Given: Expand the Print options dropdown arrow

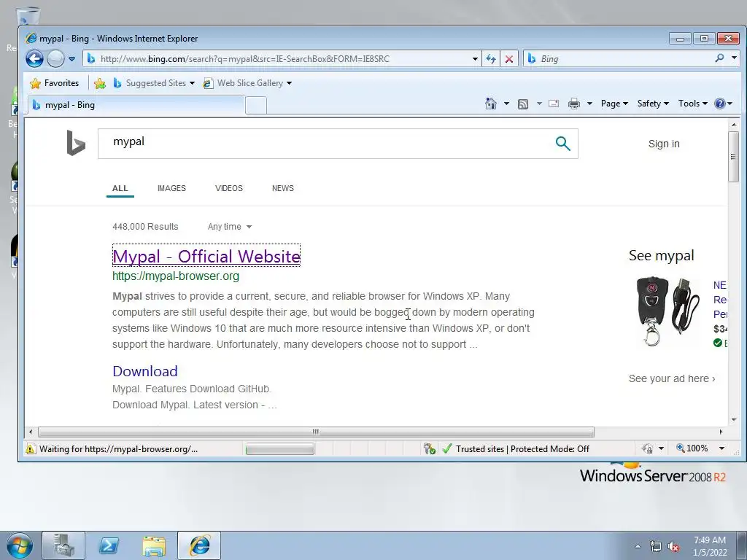Looking at the screenshot, I should (x=589, y=104).
